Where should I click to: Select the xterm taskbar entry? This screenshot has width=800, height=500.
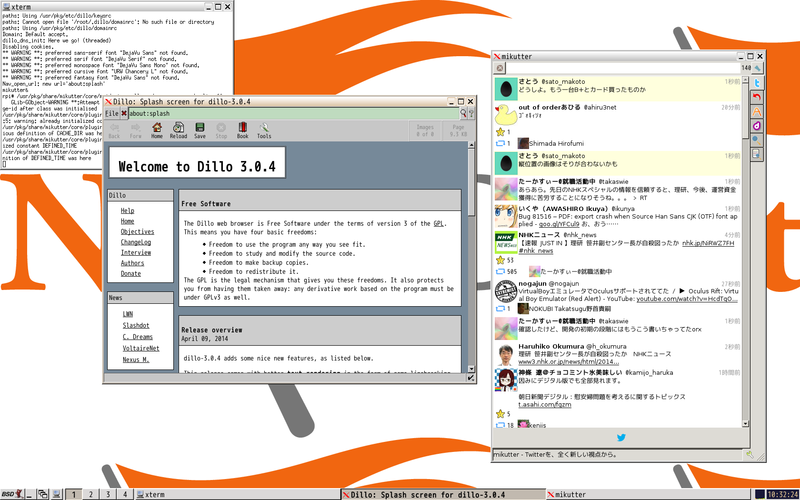pos(237,494)
